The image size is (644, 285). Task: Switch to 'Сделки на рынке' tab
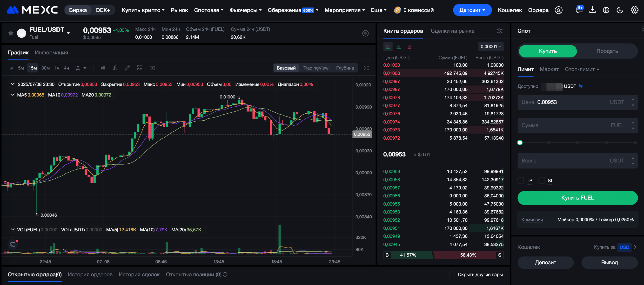point(452,31)
